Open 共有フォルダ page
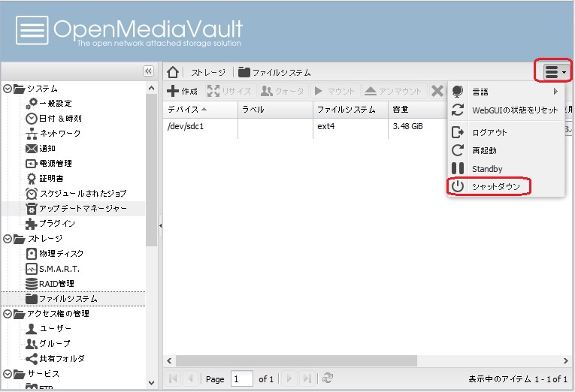Screen dimensions: 575x392 [x=55, y=359]
